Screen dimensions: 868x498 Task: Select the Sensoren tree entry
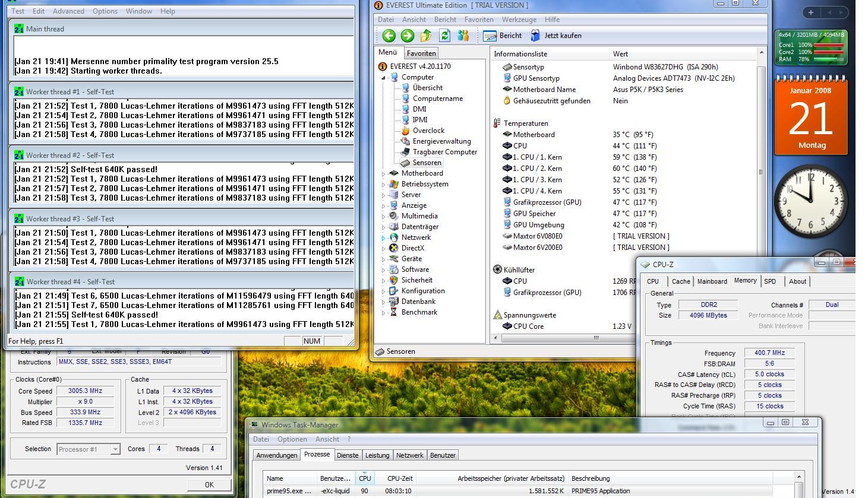click(x=427, y=163)
